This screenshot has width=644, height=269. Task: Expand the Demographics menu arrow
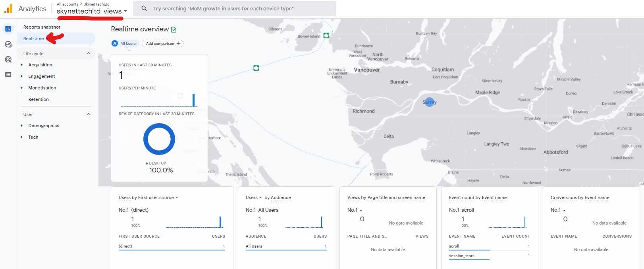click(22, 126)
